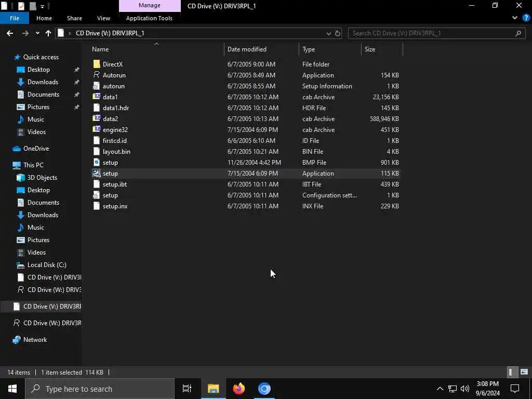Open the address bar history dropdown
Image resolution: width=532 pixels, height=399 pixels.
[x=328, y=33]
